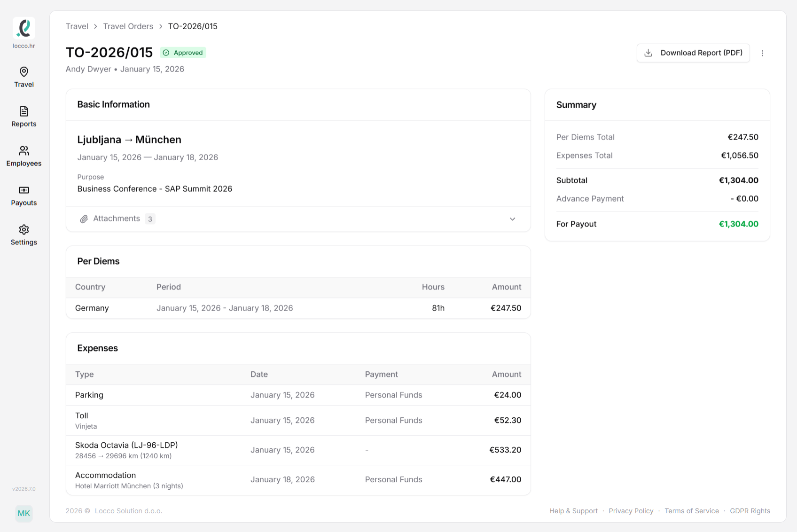Open the Settings sidebar section
This screenshot has height=532, width=797.
pyautogui.click(x=24, y=235)
